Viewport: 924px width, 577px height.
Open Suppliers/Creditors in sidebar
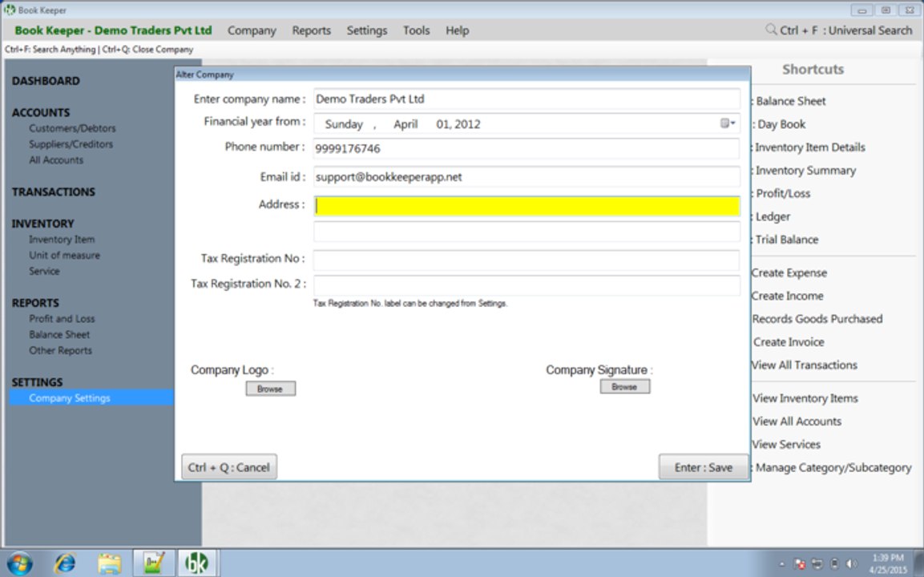71,143
